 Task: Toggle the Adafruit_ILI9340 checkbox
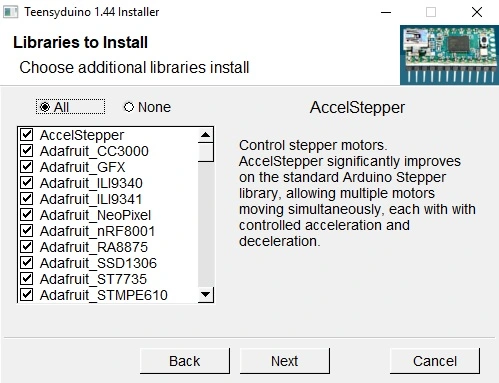tap(26, 183)
